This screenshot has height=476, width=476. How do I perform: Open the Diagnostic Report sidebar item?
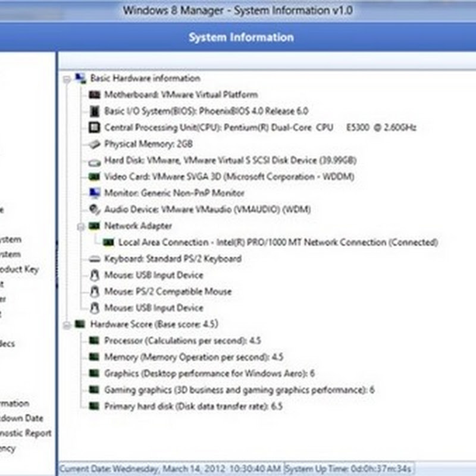pos(26,433)
